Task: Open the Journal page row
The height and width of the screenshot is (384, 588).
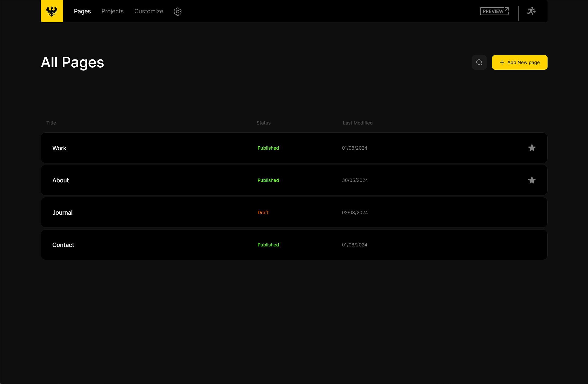Action: pos(62,213)
